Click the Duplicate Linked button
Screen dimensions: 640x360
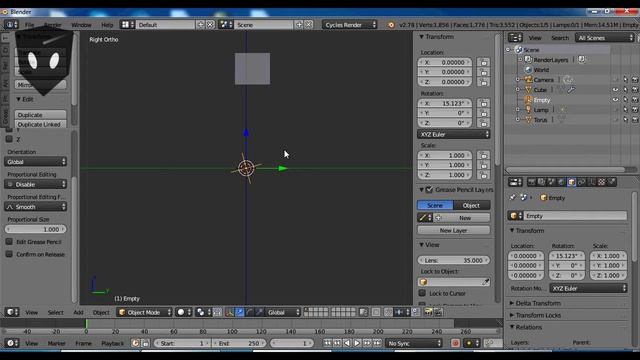(40, 124)
